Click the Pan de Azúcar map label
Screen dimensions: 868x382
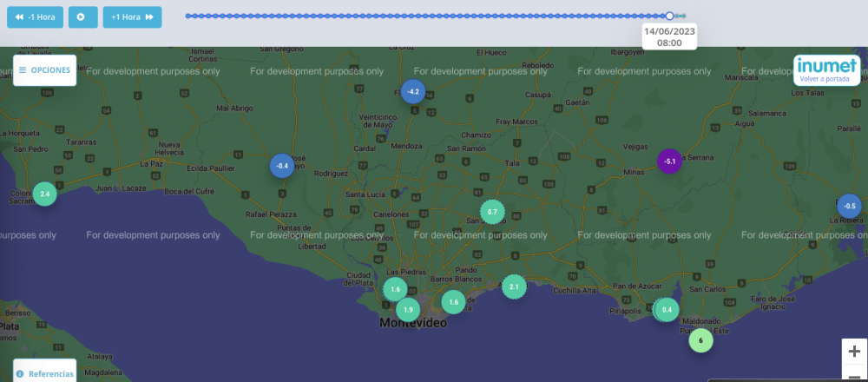(637, 286)
